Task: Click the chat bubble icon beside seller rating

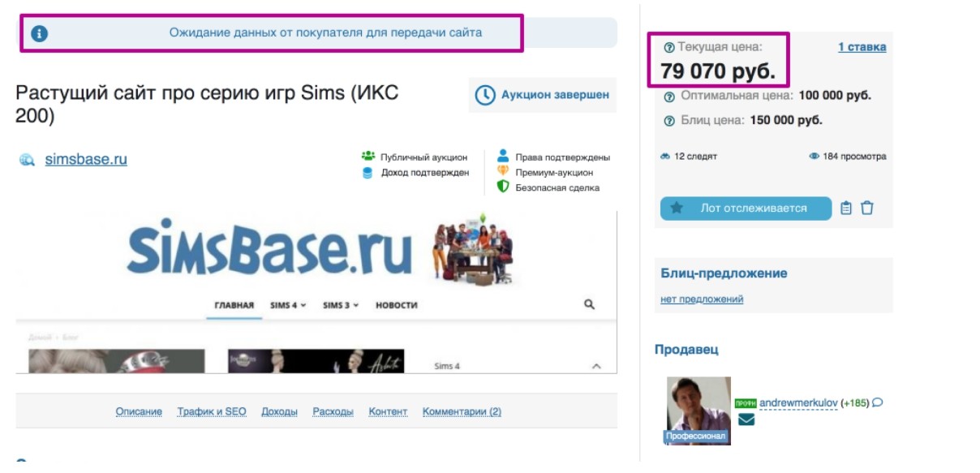Action: tap(878, 402)
